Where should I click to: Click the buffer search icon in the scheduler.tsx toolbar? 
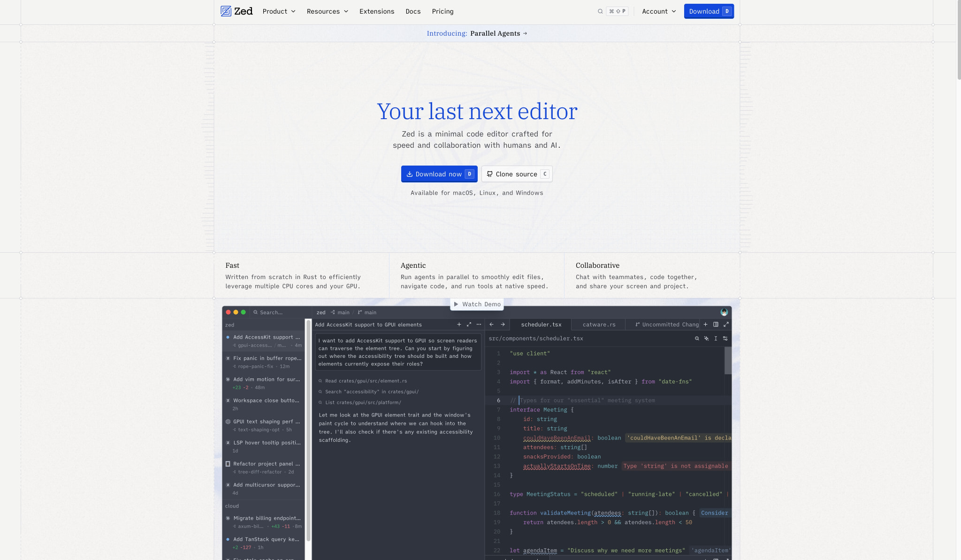tap(697, 339)
